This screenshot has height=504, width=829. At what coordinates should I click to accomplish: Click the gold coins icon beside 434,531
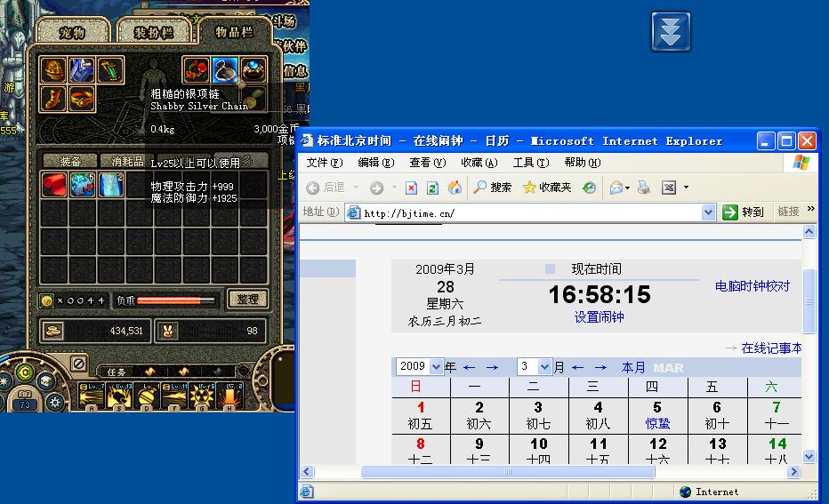pyautogui.click(x=53, y=331)
